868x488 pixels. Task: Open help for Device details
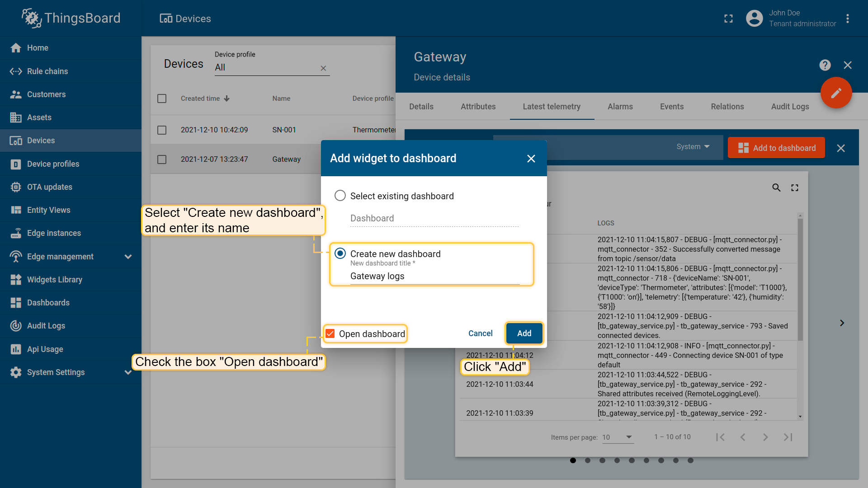[825, 65]
